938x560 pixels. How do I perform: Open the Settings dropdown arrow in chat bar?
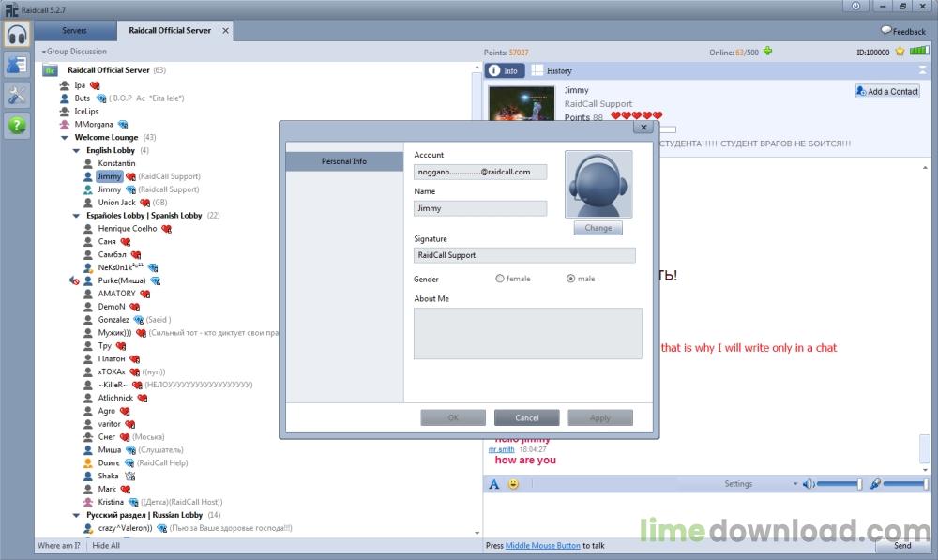pos(795,483)
